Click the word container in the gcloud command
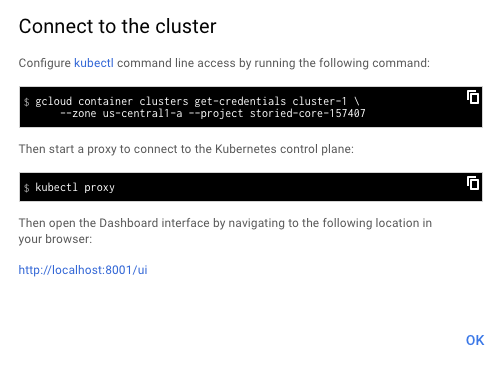Screen dimensions: 501x366 click(105, 101)
